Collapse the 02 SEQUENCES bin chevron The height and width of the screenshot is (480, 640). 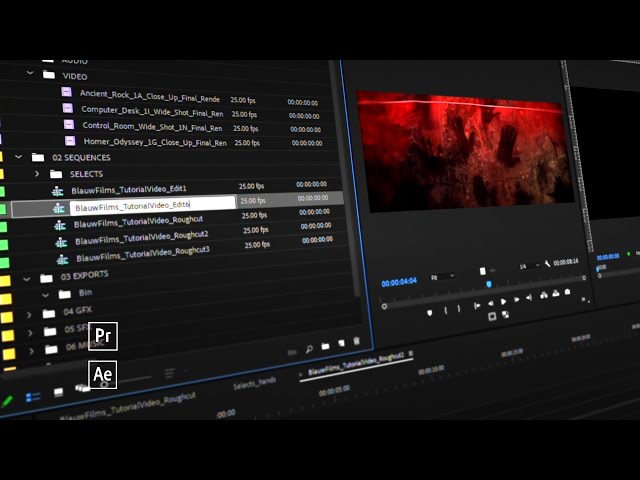18,156
